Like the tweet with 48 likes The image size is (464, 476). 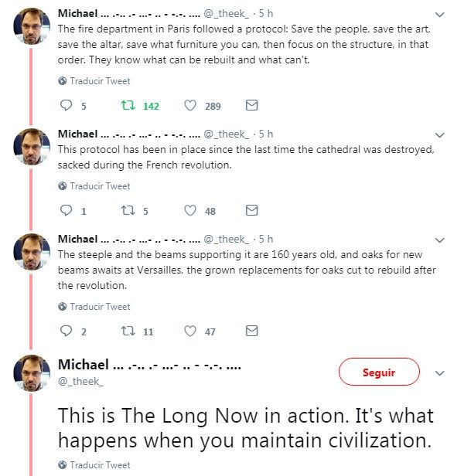[x=190, y=211]
